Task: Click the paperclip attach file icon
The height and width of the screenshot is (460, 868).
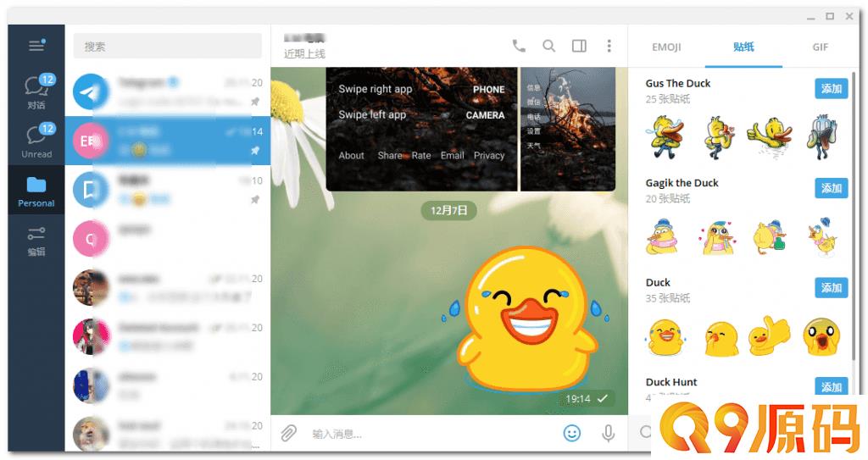Action: coord(288,433)
